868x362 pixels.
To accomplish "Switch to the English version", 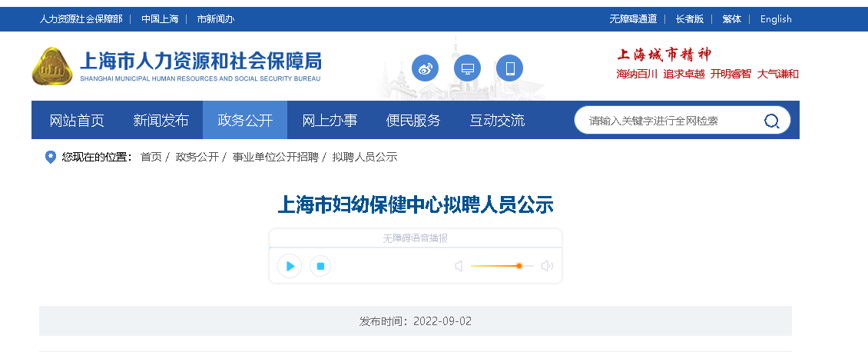I will click(x=776, y=18).
